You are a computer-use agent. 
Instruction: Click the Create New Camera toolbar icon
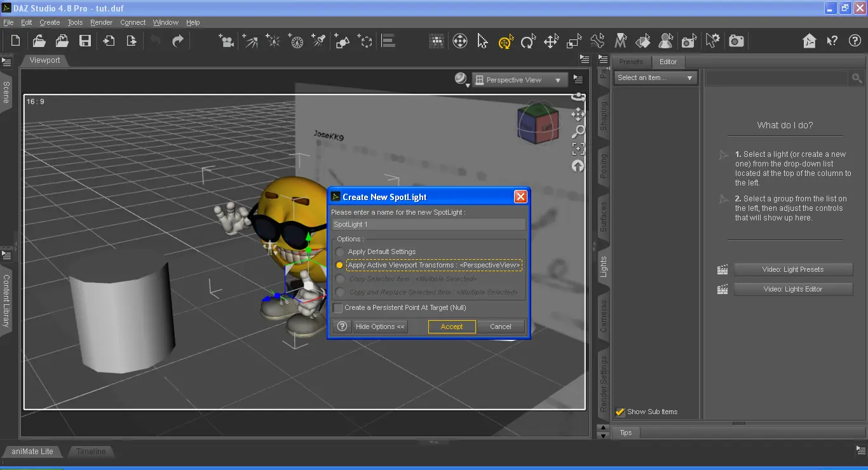coord(226,41)
